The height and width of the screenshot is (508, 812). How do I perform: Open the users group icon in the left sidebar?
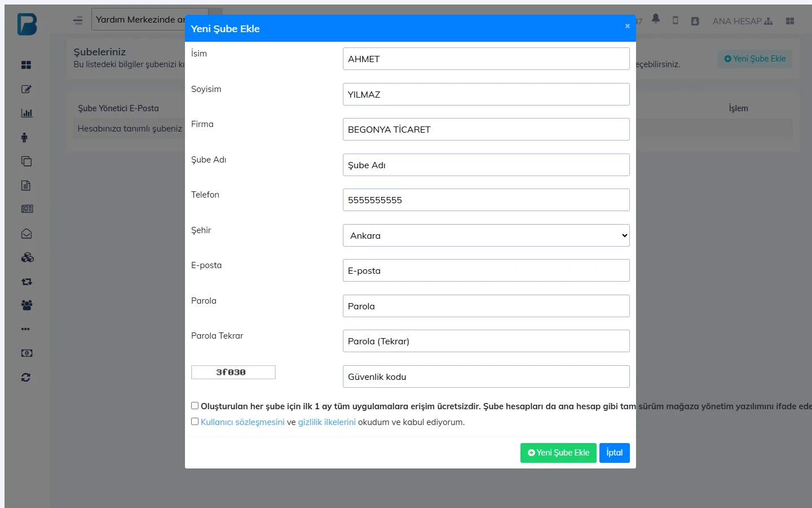tap(27, 305)
